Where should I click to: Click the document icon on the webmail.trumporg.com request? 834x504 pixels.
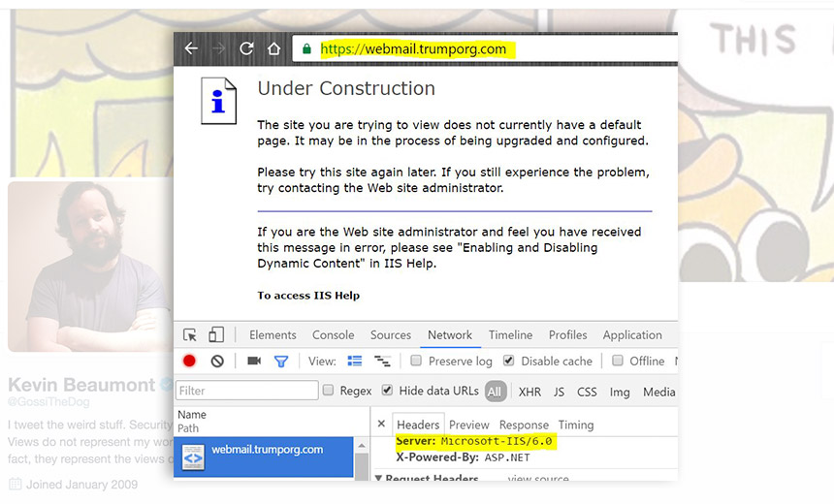tap(193, 457)
